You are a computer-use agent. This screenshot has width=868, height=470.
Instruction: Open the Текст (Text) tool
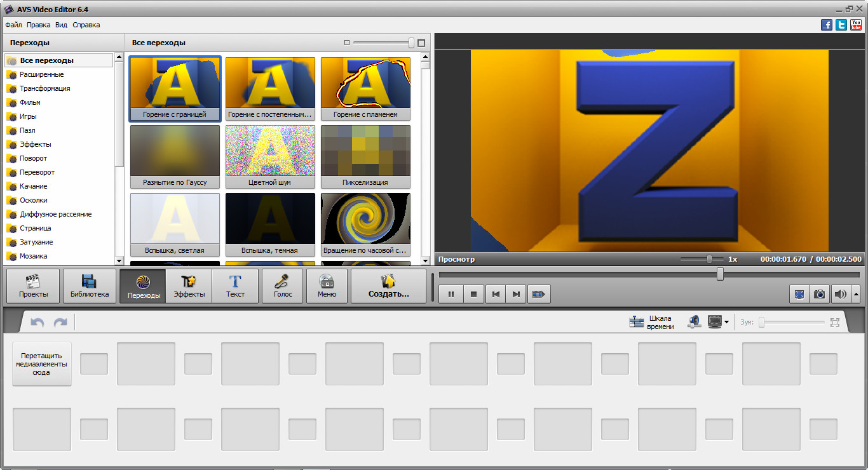(235, 286)
